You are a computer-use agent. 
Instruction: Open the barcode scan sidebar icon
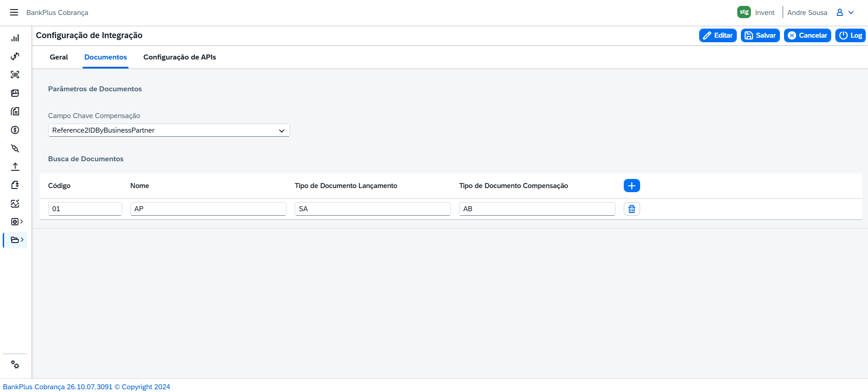tap(15, 74)
